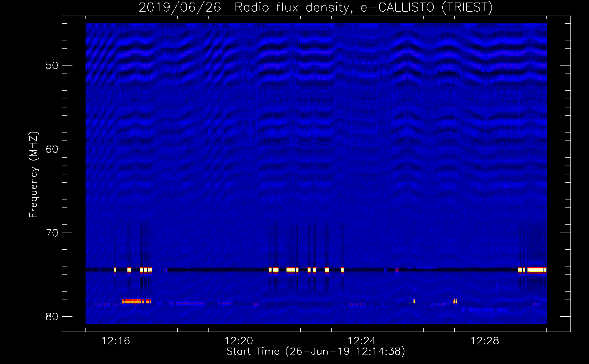Click the 50 frequency tick label
The image size is (589, 364).
(52, 66)
